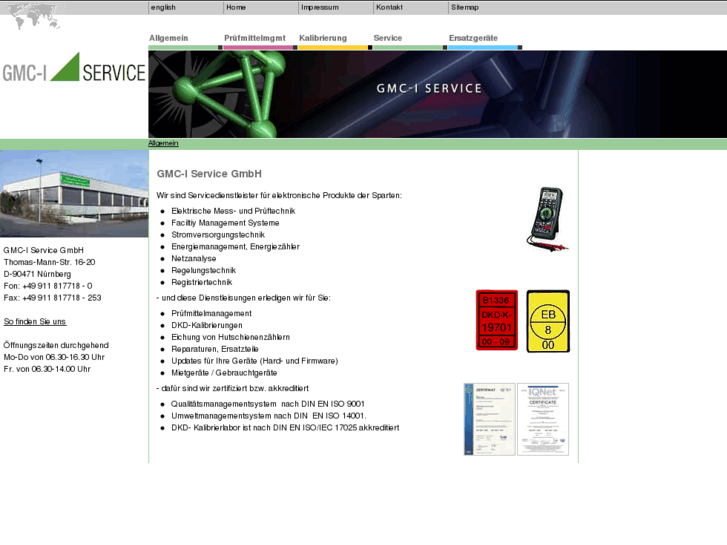727x545 pixels.
Task: Click the 'GMC-I Service GmbH' heading
Action: 209,174
